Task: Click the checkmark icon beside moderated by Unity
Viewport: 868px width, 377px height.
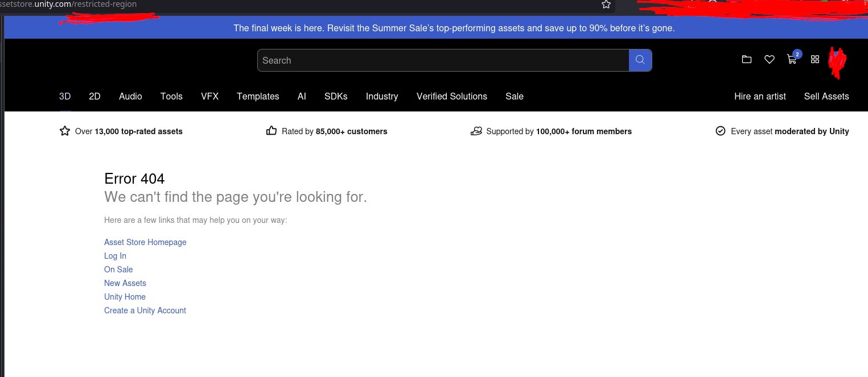Action: 721,131
